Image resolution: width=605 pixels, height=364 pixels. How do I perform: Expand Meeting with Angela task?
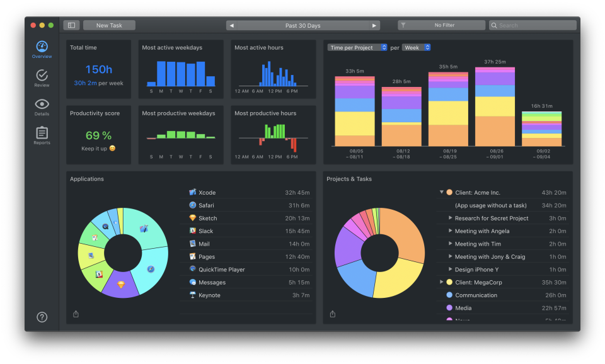(450, 230)
